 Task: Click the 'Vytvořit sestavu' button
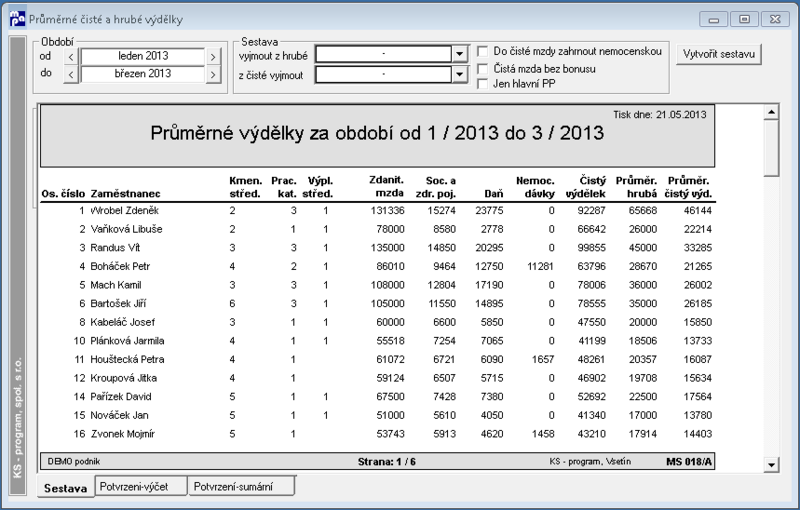point(719,54)
